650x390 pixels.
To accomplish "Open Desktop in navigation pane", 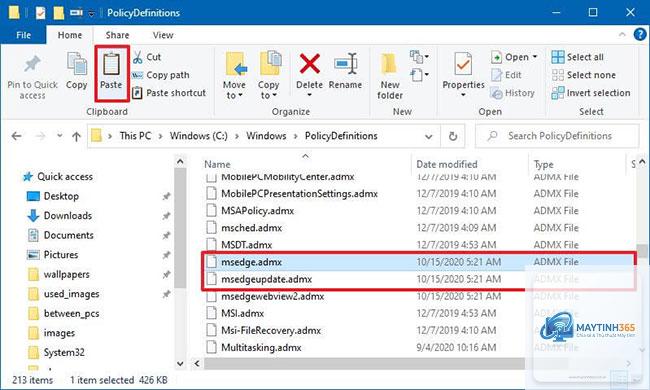I will coord(53,196).
